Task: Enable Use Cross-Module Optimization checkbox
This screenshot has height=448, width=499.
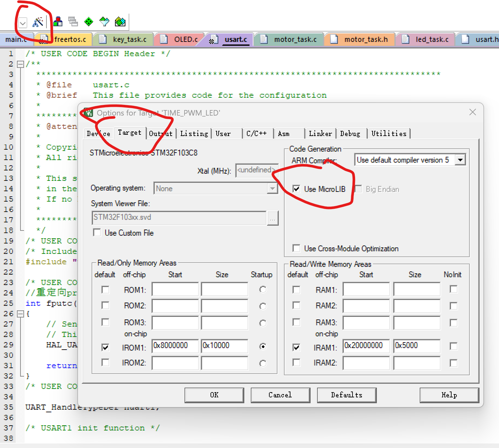Action: click(x=296, y=248)
